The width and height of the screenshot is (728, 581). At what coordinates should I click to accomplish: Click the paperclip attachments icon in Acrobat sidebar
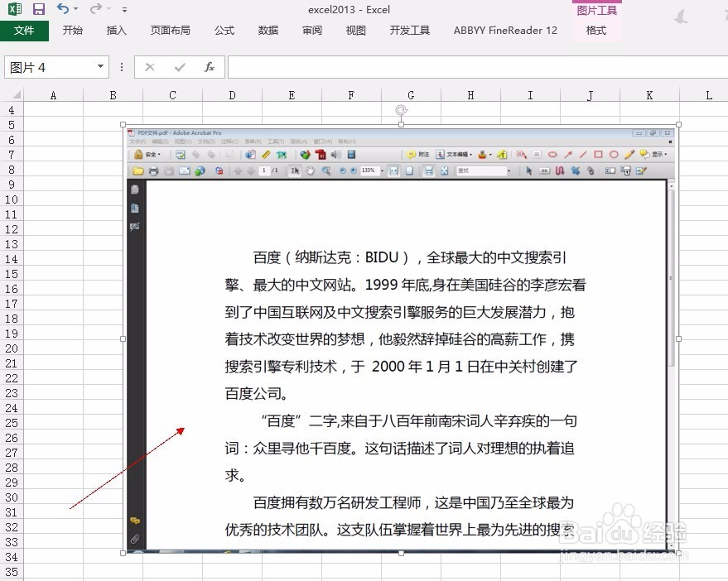pyautogui.click(x=135, y=539)
